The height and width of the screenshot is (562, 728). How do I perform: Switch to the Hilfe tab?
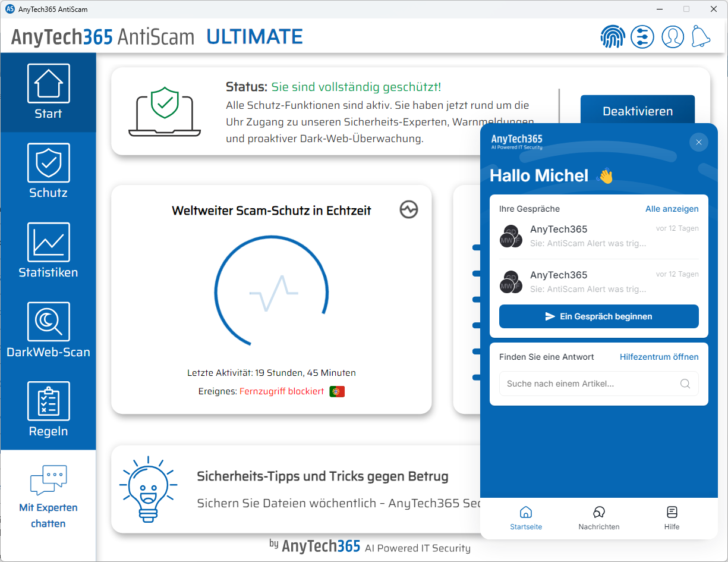click(672, 518)
